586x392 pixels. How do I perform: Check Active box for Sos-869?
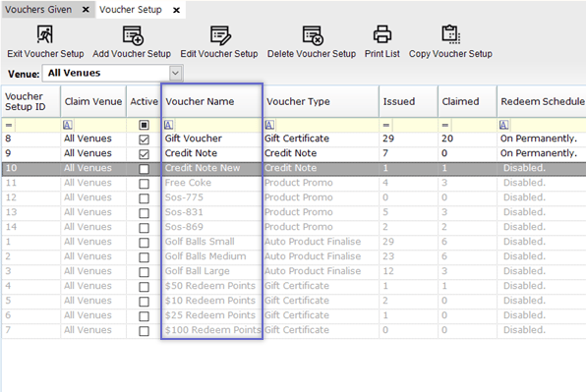pyautogui.click(x=144, y=228)
